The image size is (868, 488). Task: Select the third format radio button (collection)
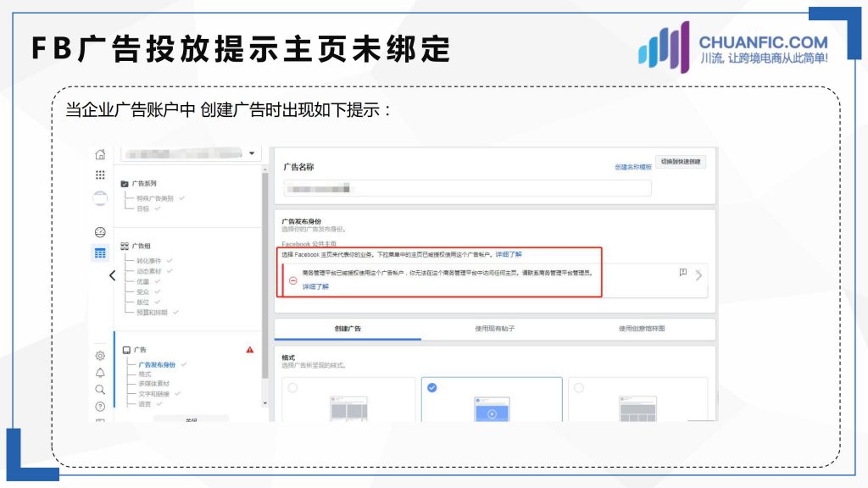coord(579,388)
